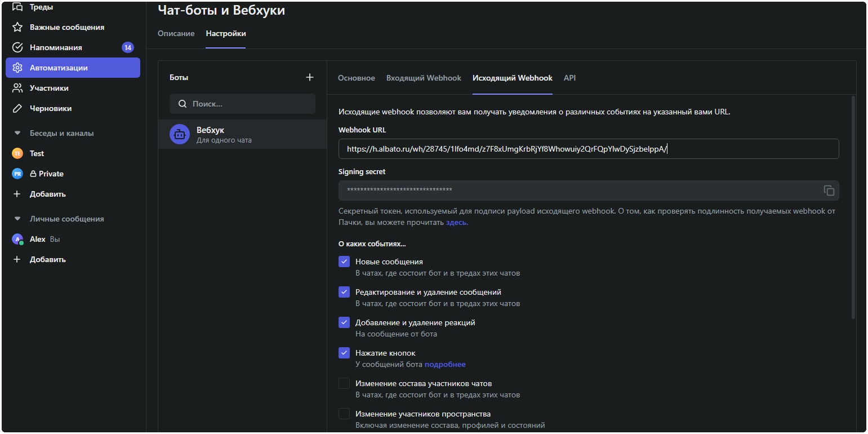The width and height of the screenshot is (868, 434).
Task: Open Напоминания checkmark-clock icon
Action: 17,47
